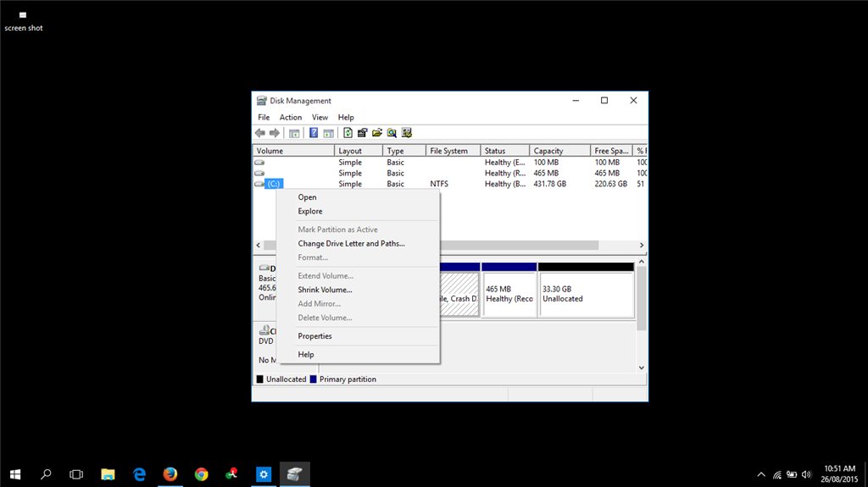The width and height of the screenshot is (868, 487).
Task: Click the Disk Management taskbar button
Action: 294,474
